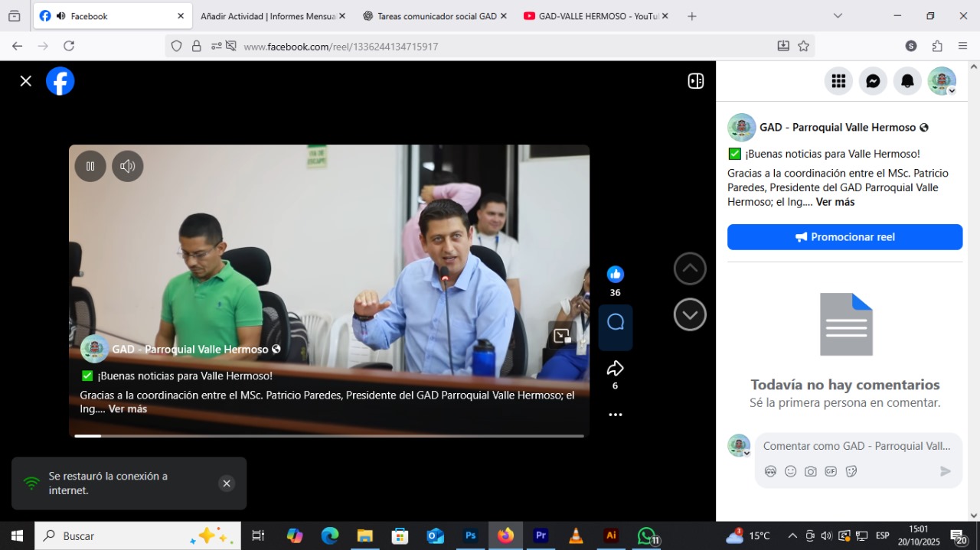Open the Facebook apps grid menu
980x550 pixels.
coord(838,81)
